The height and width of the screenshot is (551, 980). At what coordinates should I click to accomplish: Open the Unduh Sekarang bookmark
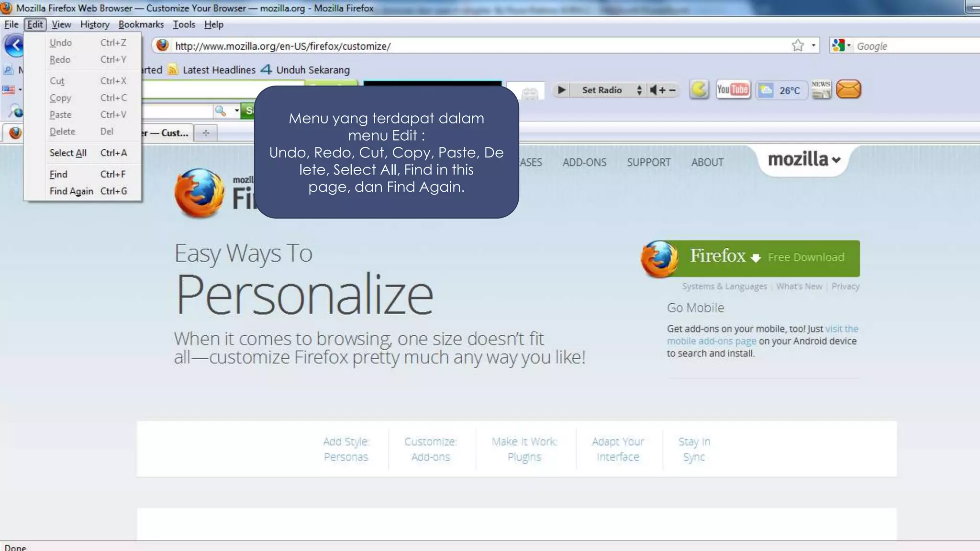click(x=305, y=70)
